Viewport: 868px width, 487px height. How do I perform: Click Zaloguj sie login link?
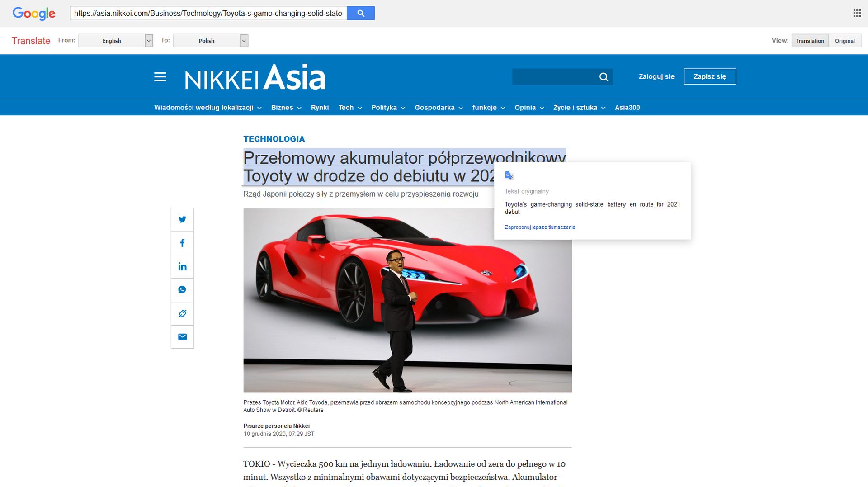pos(656,77)
